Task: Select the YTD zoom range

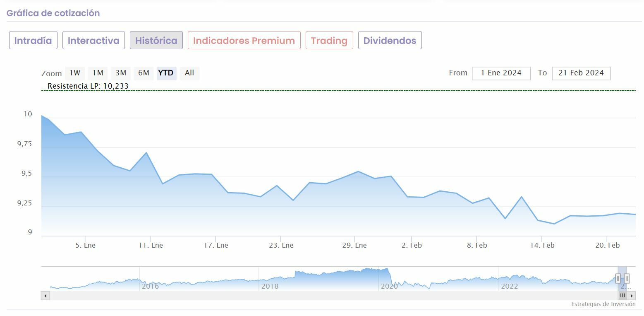Action: pos(166,73)
